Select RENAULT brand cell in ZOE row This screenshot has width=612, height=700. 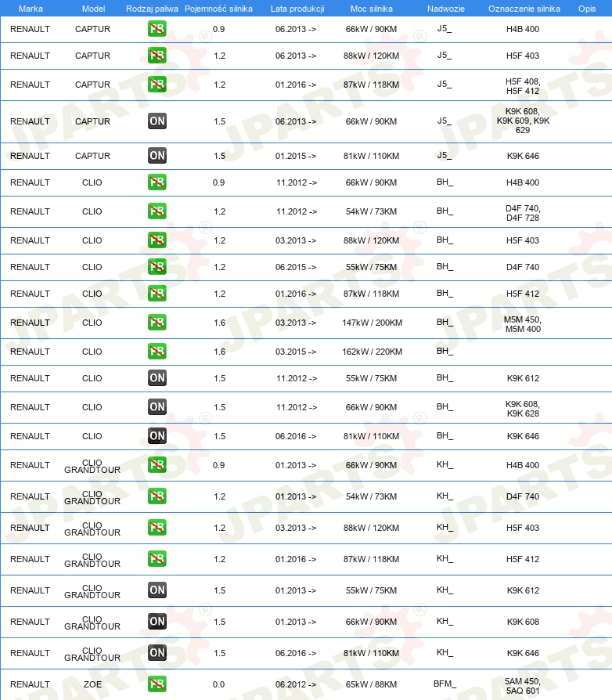pos(30,684)
